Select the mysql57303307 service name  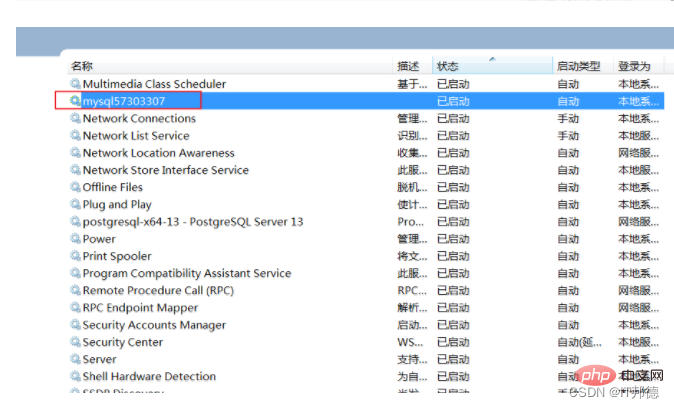coord(124,101)
